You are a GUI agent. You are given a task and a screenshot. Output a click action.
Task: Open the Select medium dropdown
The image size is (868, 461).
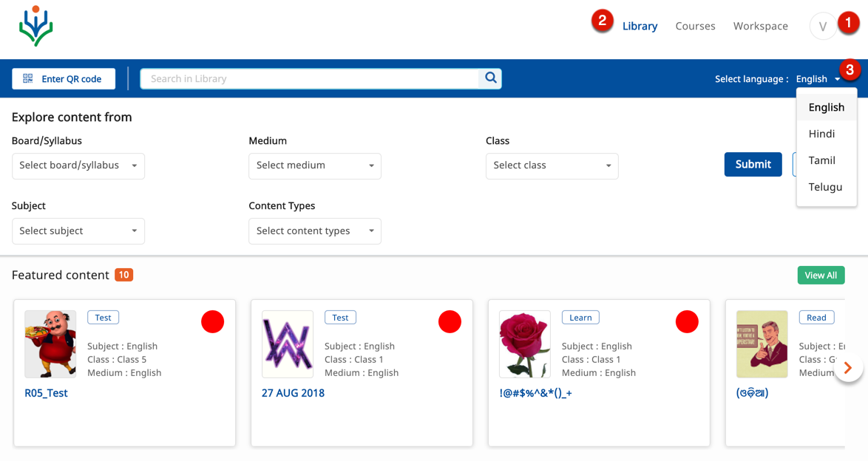coord(315,165)
